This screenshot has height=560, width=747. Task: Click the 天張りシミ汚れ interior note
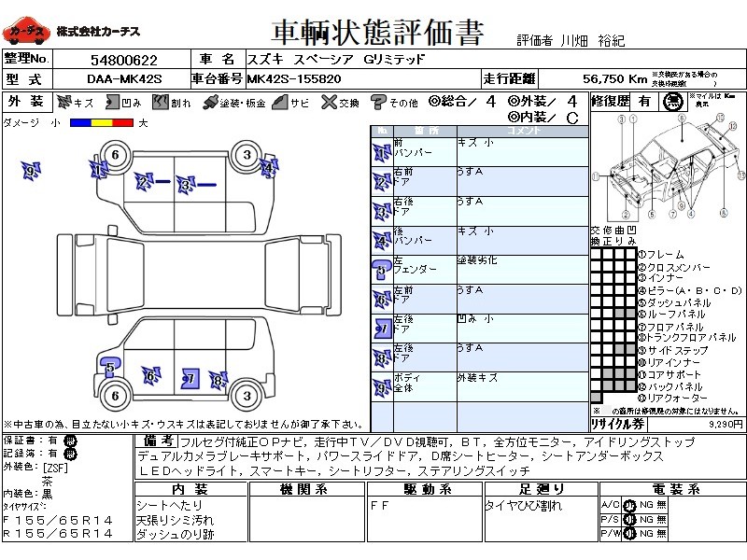tap(175, 520)
